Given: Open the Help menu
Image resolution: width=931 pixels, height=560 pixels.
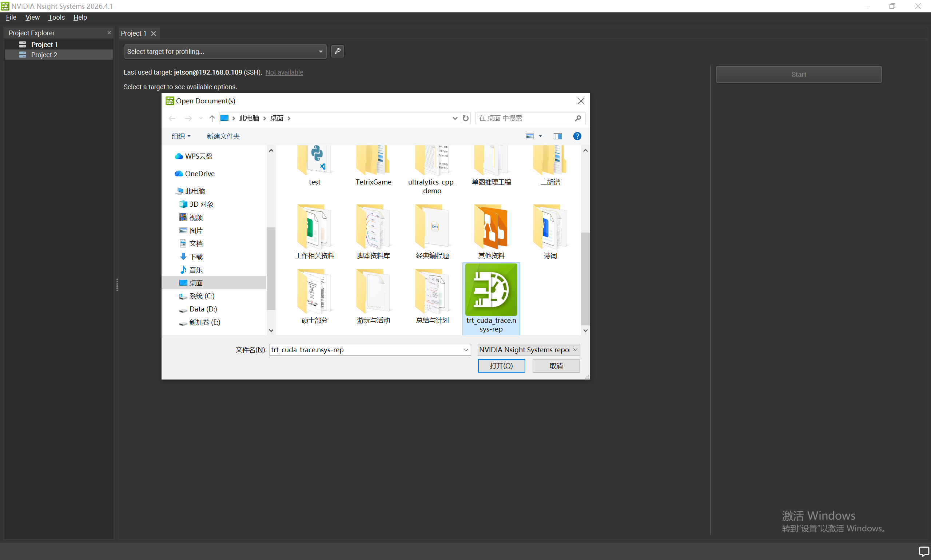Looking at the screenshot, I should click(x=80, y=17).
